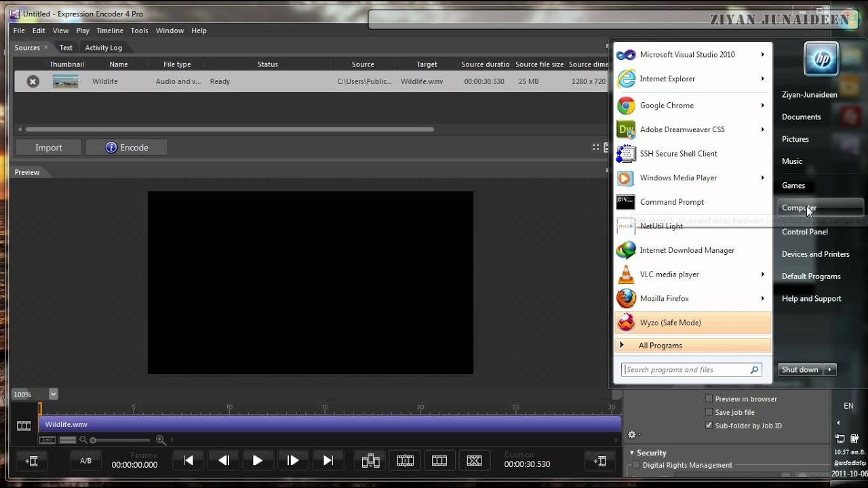Open Devices and Printers link
Image resolution: width=868 pixels, height=488 pixels.
[x=816, y=254]
